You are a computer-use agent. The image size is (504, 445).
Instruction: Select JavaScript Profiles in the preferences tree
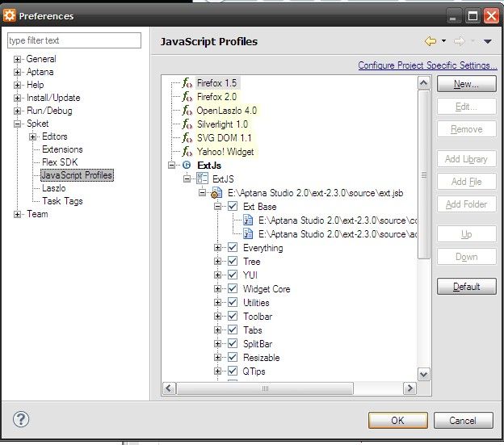77,175
